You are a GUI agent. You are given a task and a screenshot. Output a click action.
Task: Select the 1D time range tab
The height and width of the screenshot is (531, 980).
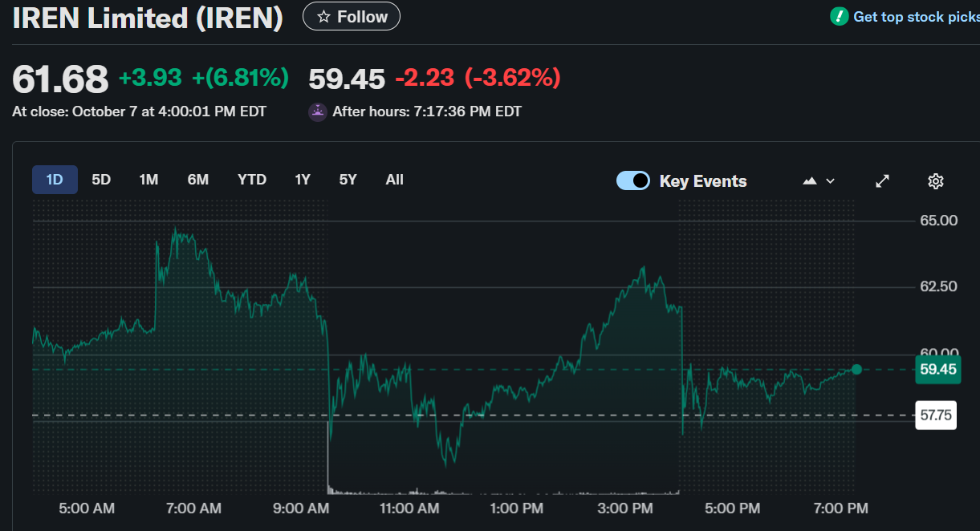pyautogui.click(x=55, y=180)
